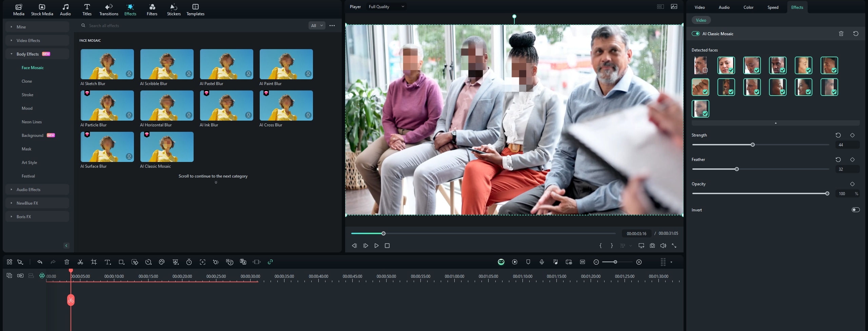Switch to the Titles tab
This screenshot has height=331, width=868.
87,10
